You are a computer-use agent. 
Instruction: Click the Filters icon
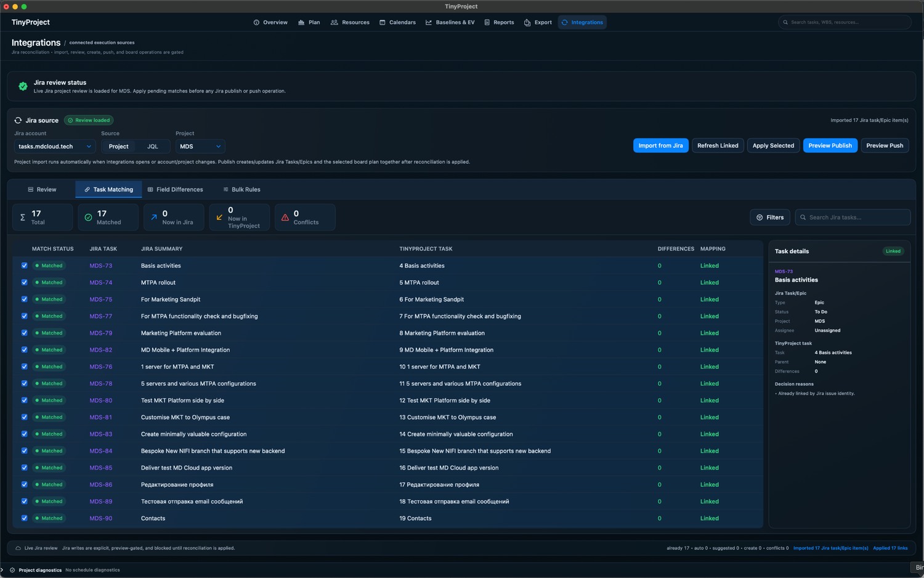coord(760,218)
